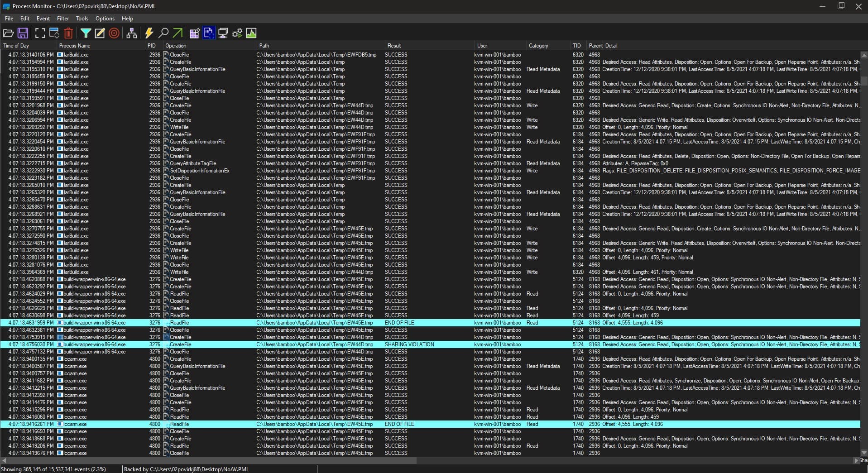Screen dimensions: 868x473
Task: Click the User column header
Action: (500, 46)
